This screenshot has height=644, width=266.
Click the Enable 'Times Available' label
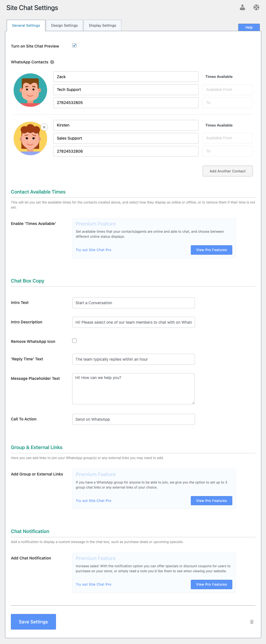click(33, 224)
